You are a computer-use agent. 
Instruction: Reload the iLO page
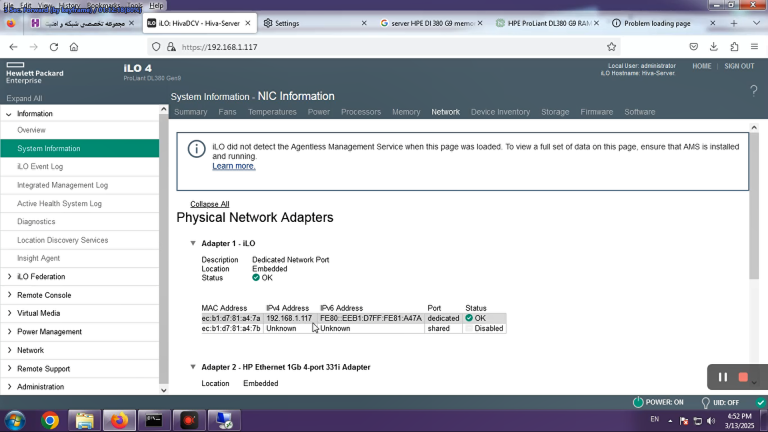[x=54, y=47]
